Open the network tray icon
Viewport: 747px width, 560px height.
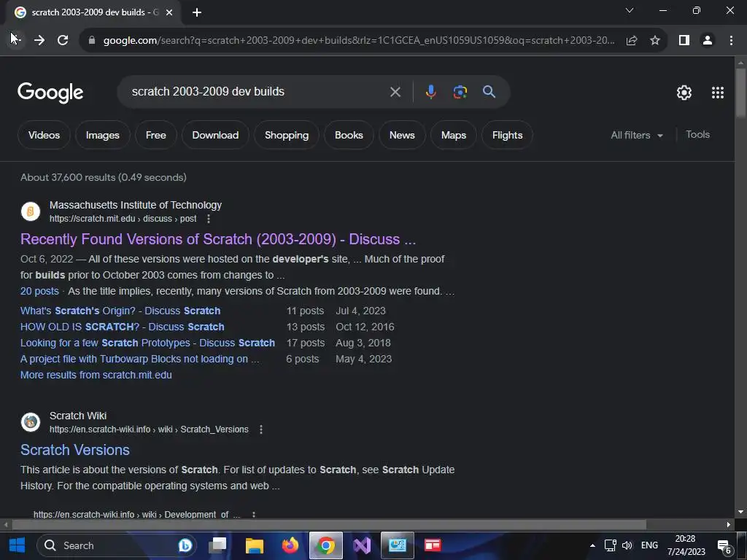pyautogui.click(x=611, y=545)
